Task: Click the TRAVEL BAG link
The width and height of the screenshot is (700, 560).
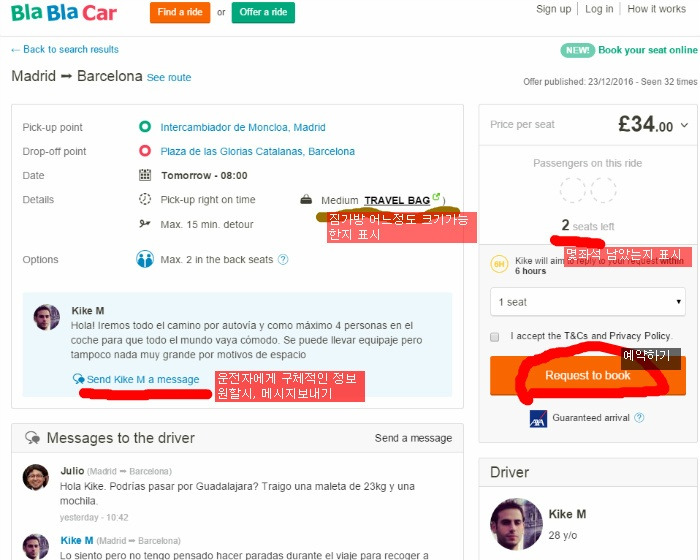Action: [x=397, y=201]
